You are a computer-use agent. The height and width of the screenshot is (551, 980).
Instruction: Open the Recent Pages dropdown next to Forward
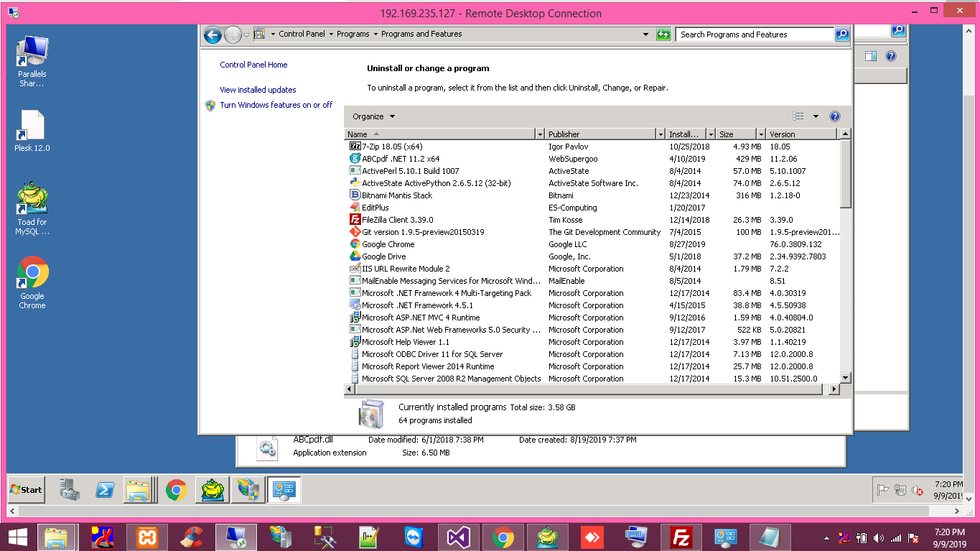[246, 34]
